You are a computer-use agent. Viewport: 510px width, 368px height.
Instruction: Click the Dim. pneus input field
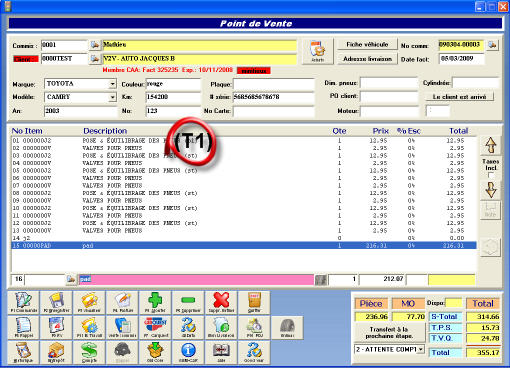[389, 83]
